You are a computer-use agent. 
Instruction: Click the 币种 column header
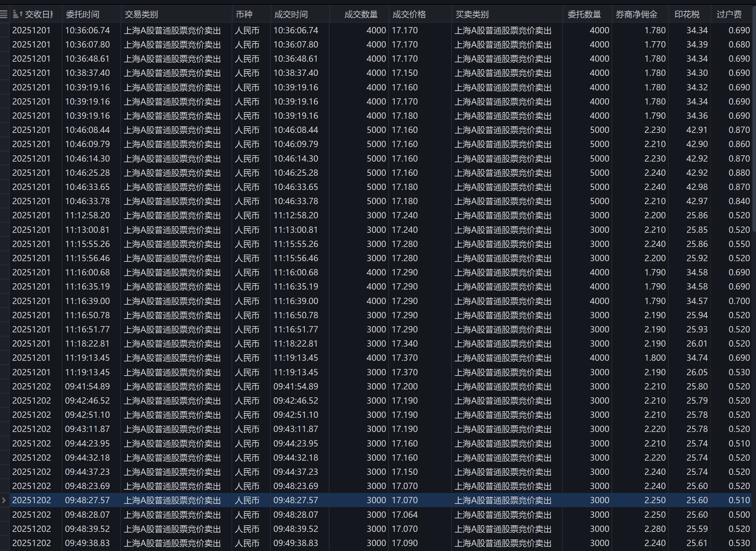[x=244, y=14]
